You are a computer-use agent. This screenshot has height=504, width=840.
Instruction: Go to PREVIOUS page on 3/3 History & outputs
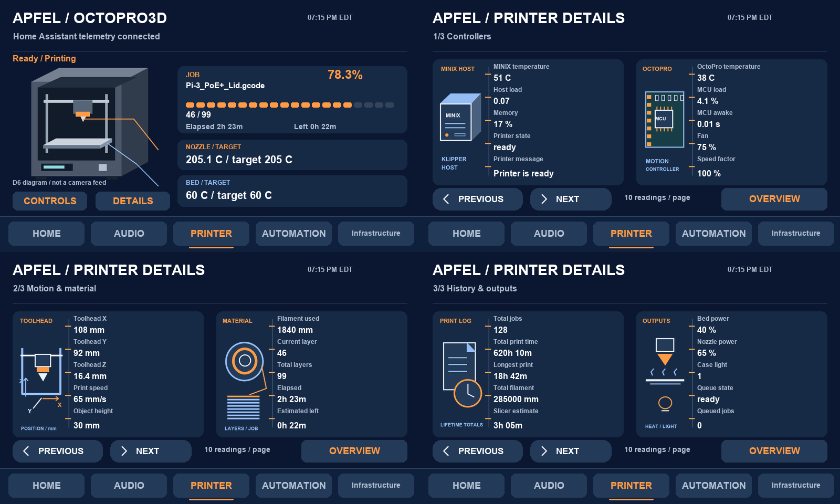(478, 451)
